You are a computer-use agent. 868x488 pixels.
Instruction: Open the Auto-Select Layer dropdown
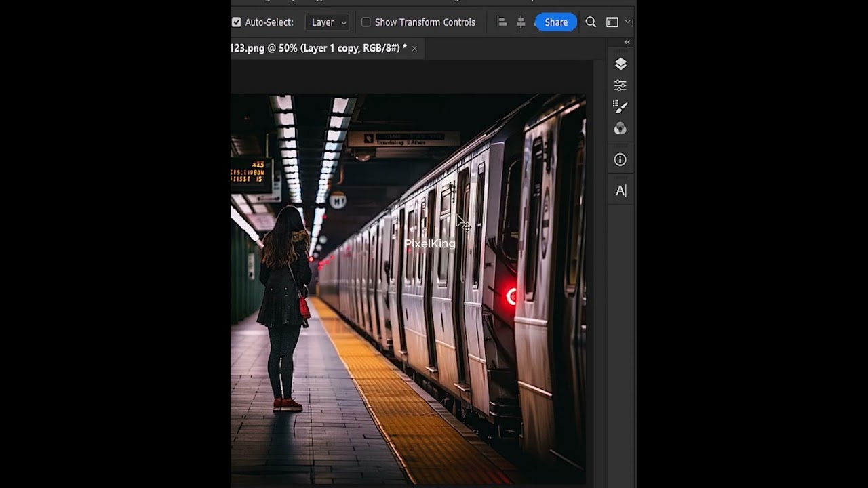click(x=327, y=22)
